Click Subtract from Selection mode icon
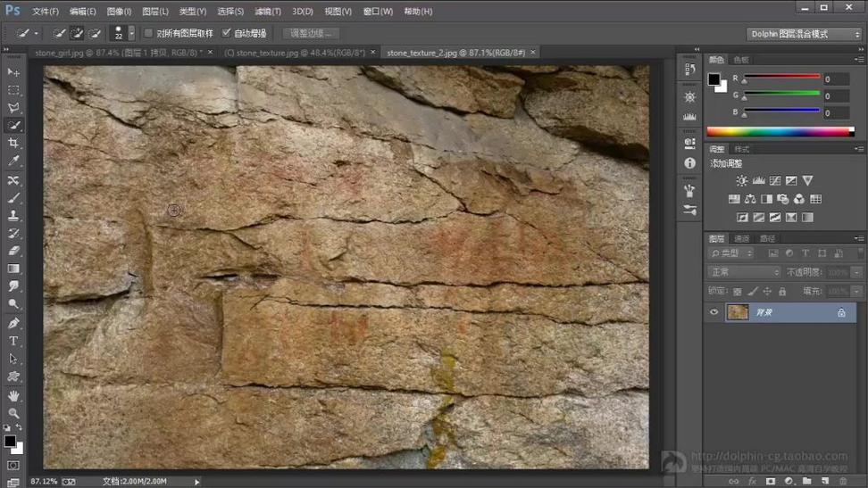Viewport: 868px width, 488px height. tap(95, 34)
